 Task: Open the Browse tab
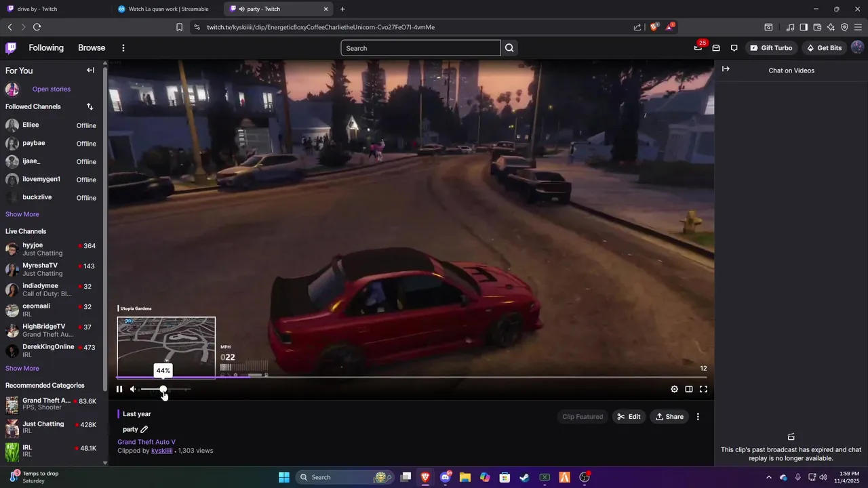click(92, 48)
